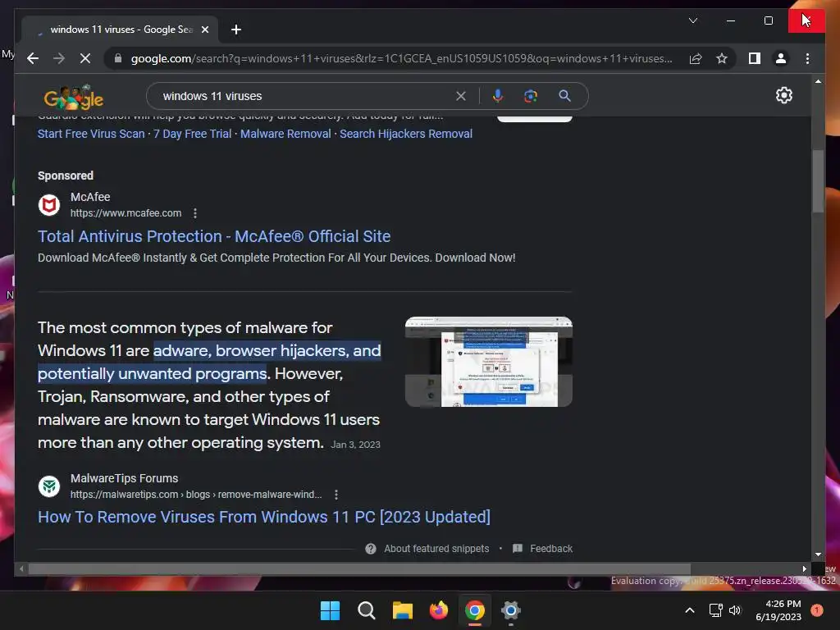Click the scroll up arrow
Image resolution: width=840 pixels, height=630 pixels.
pyautogui.click(x=818, y=81)
